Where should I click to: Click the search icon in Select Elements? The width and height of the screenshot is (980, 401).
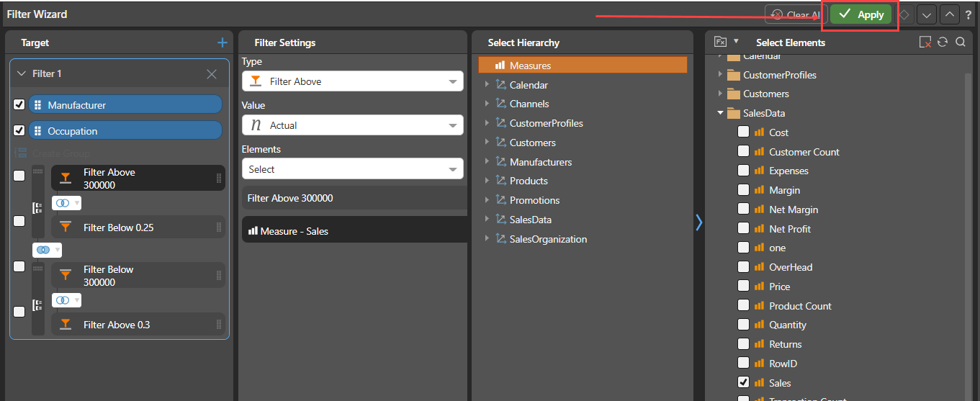click(x=961, y=42)
